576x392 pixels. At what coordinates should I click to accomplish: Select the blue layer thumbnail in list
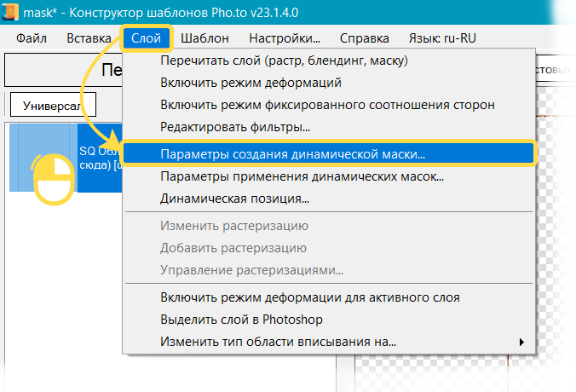tap(43, 158)
